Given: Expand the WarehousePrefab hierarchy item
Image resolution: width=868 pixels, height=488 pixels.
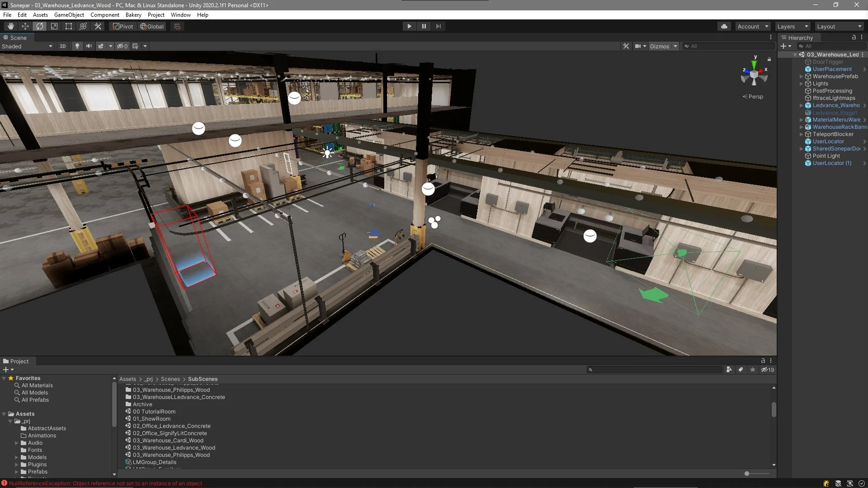Looking at the screenshot, I should (802, 76).
